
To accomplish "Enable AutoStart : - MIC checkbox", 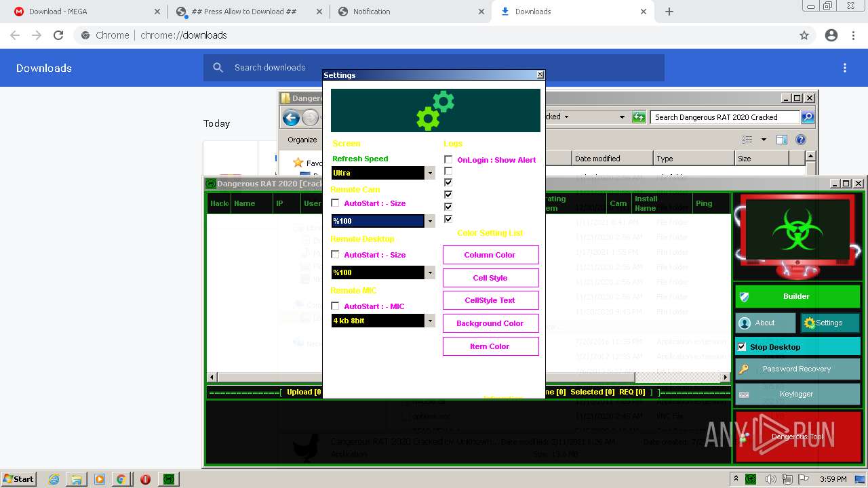I will (335, 306).
